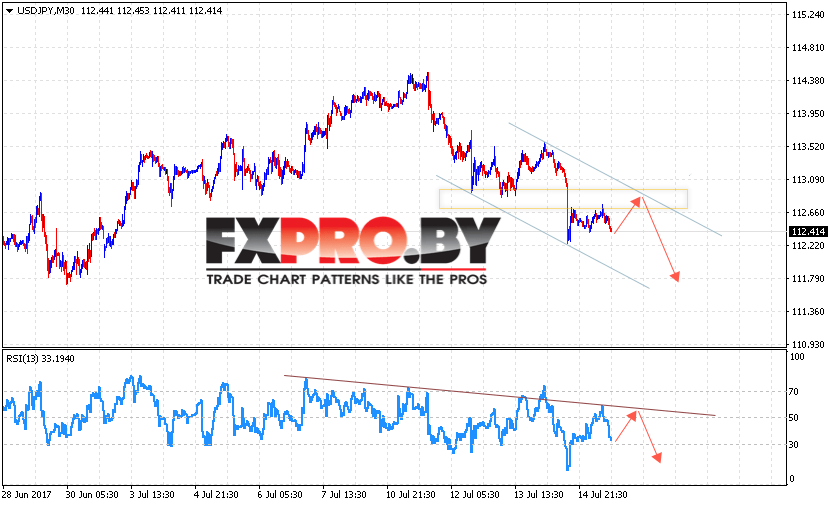This screenshot has height=506, width=829.
Task: Select the OHLC values 112.441 112.453 112.411 112.414
Action: coord(152,11)
